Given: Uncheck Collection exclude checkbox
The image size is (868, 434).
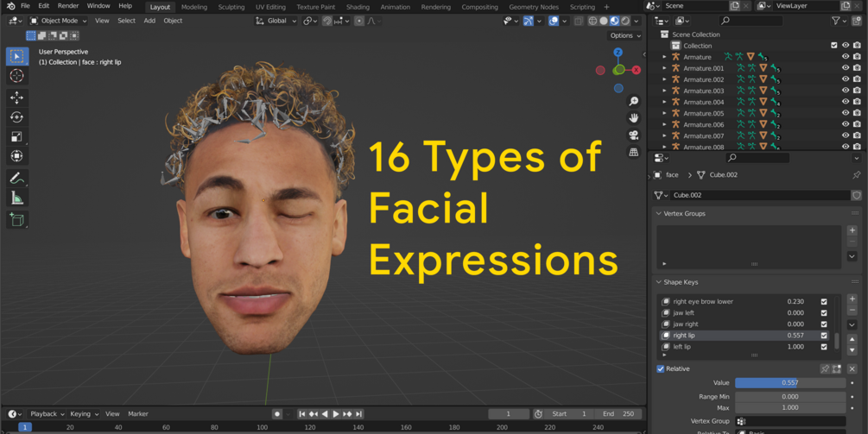Looking at the screenshot, I should [x=834, y=46].
